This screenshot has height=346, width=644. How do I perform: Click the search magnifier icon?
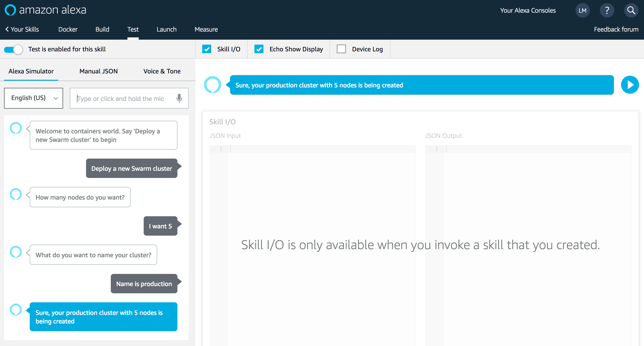click(631, 11)
